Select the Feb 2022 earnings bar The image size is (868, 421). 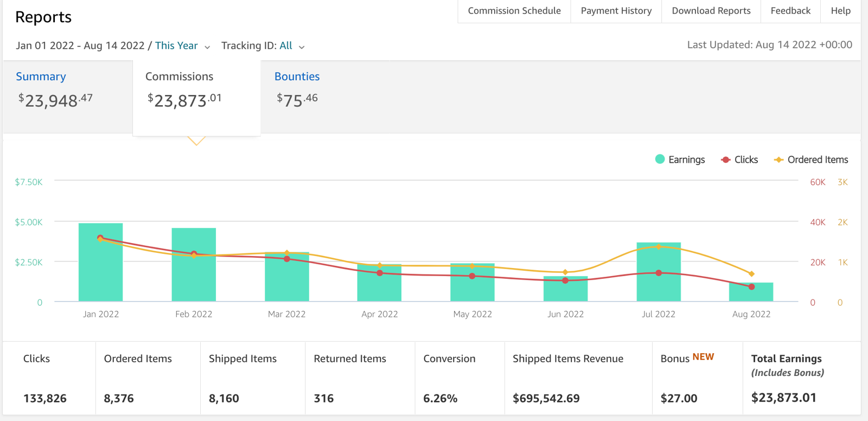click(194, 265)
